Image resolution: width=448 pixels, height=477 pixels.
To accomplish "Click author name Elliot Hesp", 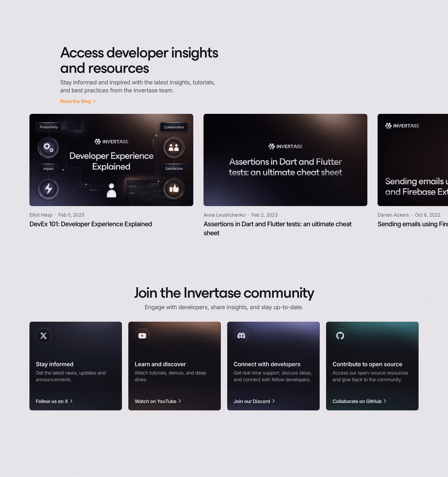I will 41,215.
